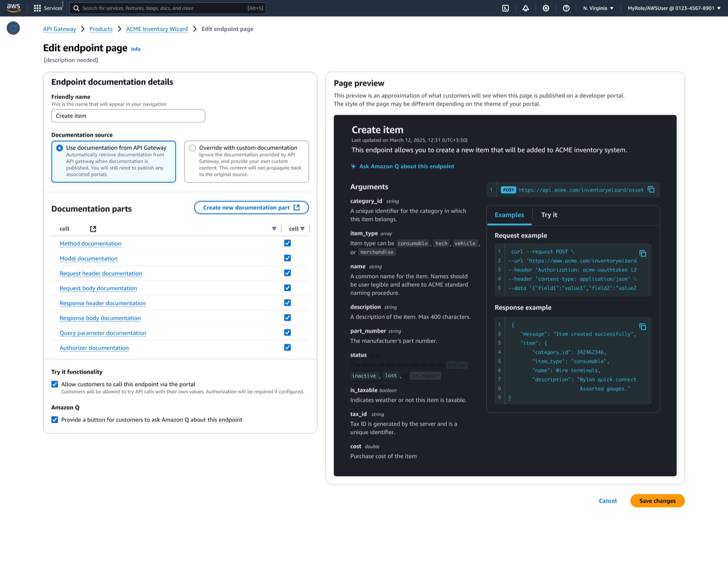Click 'is_taxable' argument name
The width and height of the screenshot is (728, 583).
coord(364,390)
